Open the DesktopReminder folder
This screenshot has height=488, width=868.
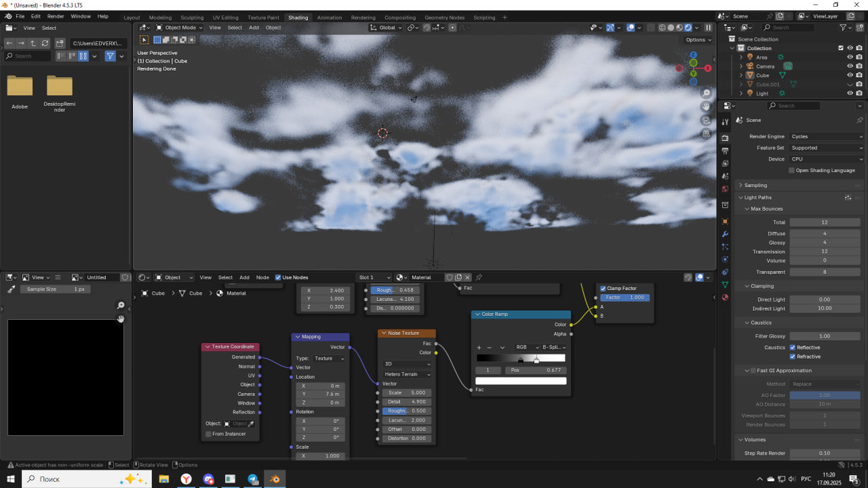pyautogui.click(x=60, y=87)
